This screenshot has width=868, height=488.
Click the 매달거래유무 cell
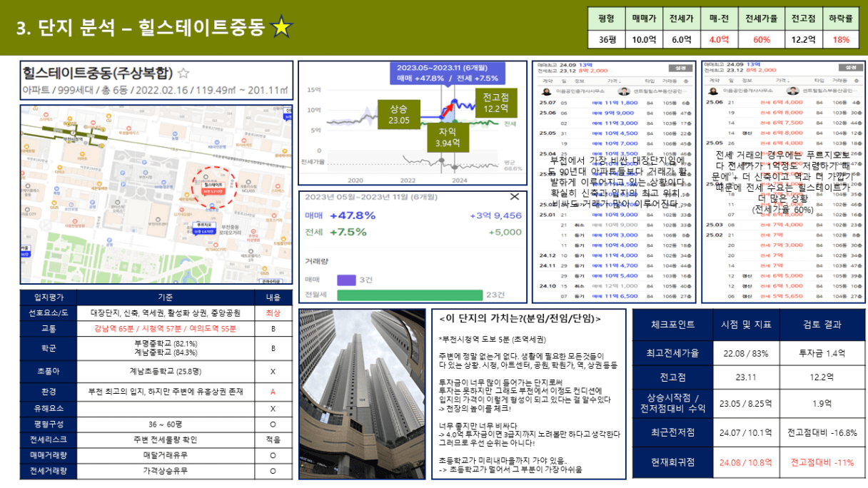164,454
